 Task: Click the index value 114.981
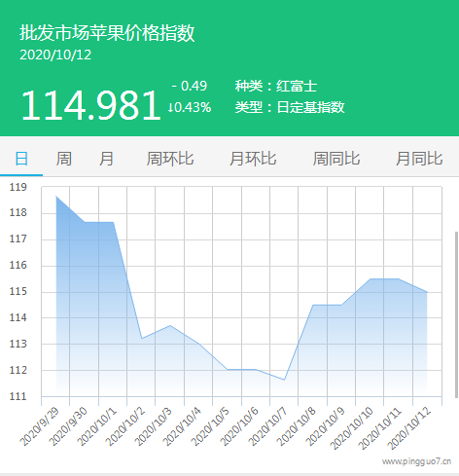90,105
